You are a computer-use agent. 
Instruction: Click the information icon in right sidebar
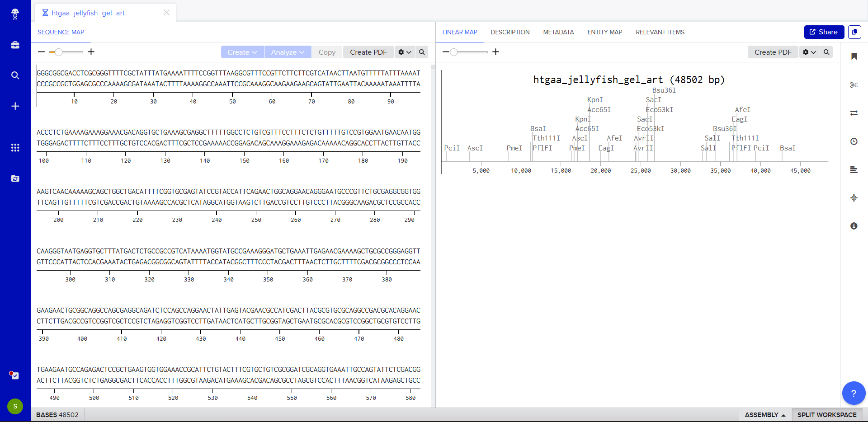[x=854, y=226]
